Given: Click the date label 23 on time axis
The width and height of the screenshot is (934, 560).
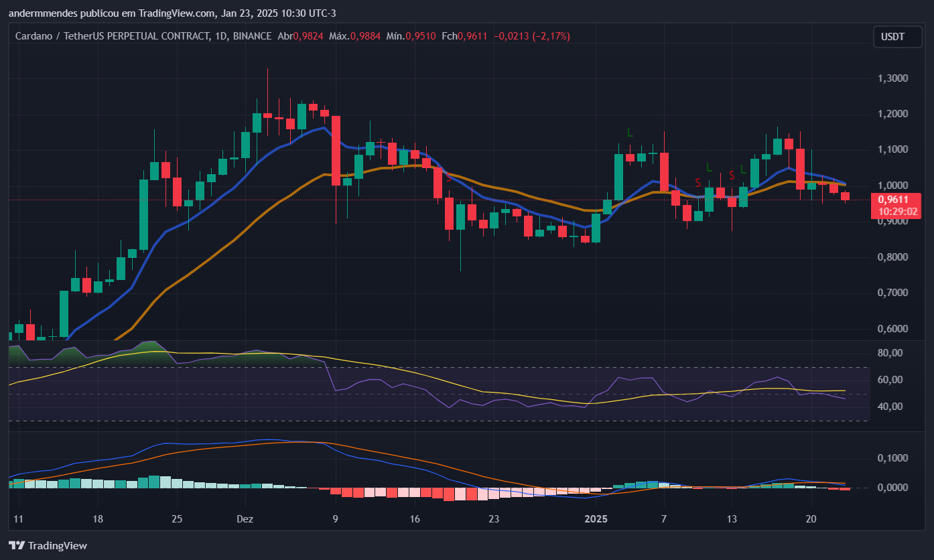Looking at the screenshot, I should (494, 518).
